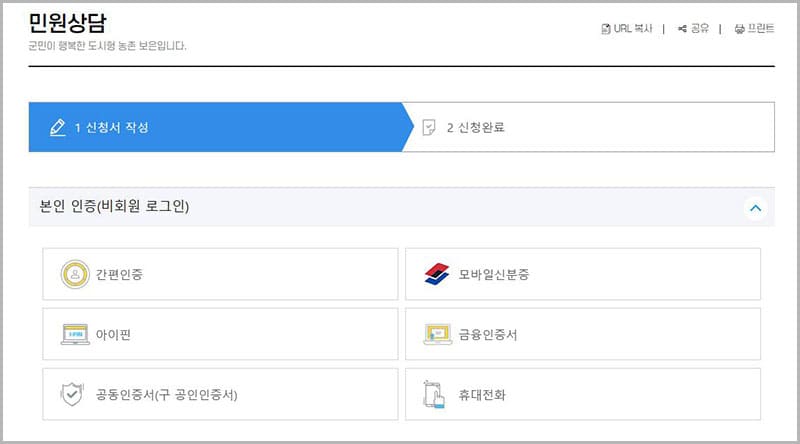Click the 본인 인증(비회원 로그인) header bar
The width and height of the screenshot is (800, 444).
coord(380,208)
